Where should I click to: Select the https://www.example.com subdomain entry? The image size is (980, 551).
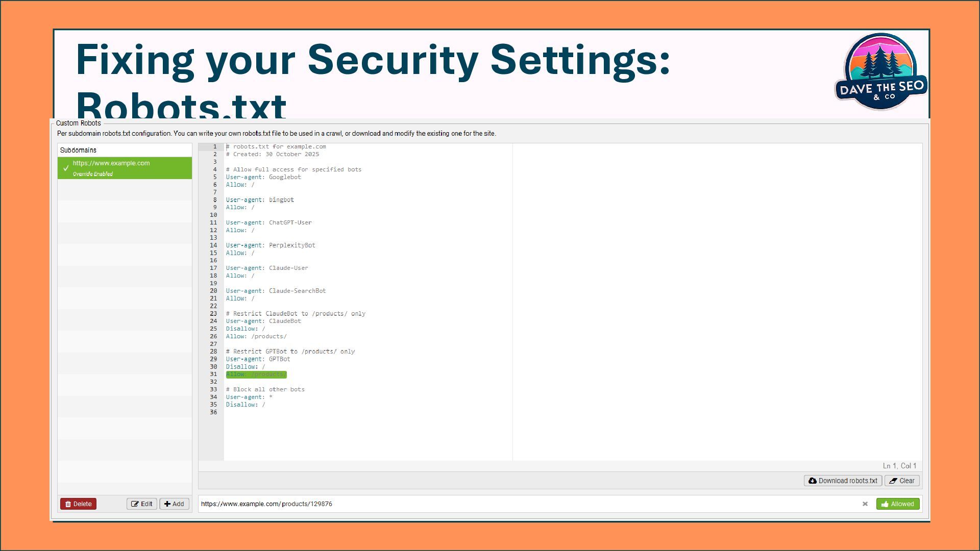111,163
